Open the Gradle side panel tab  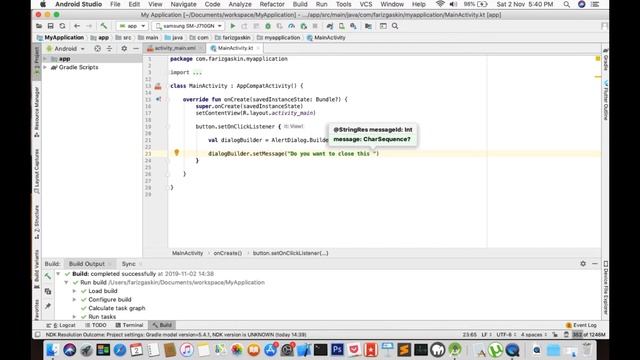[x=606, y=60]
